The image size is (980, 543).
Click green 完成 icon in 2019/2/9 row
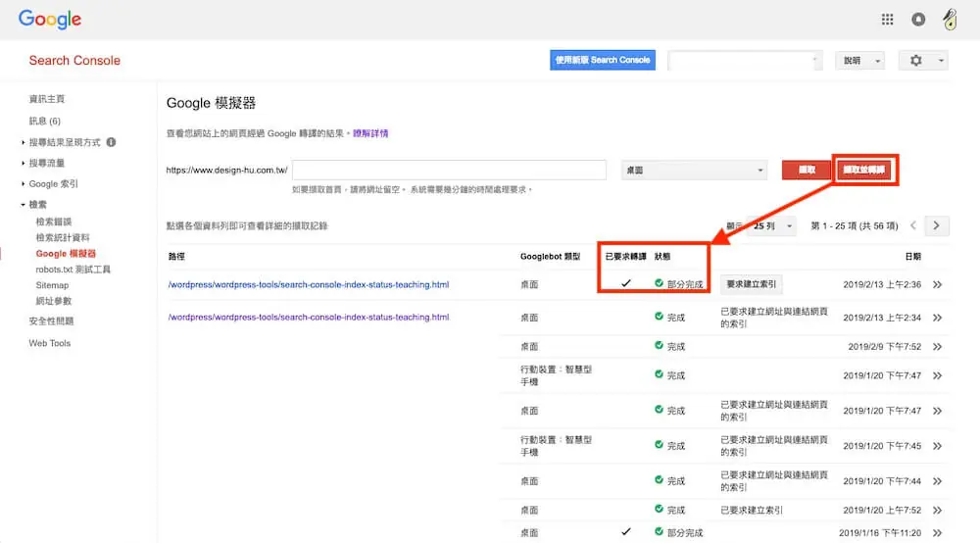tap(659, 345)
